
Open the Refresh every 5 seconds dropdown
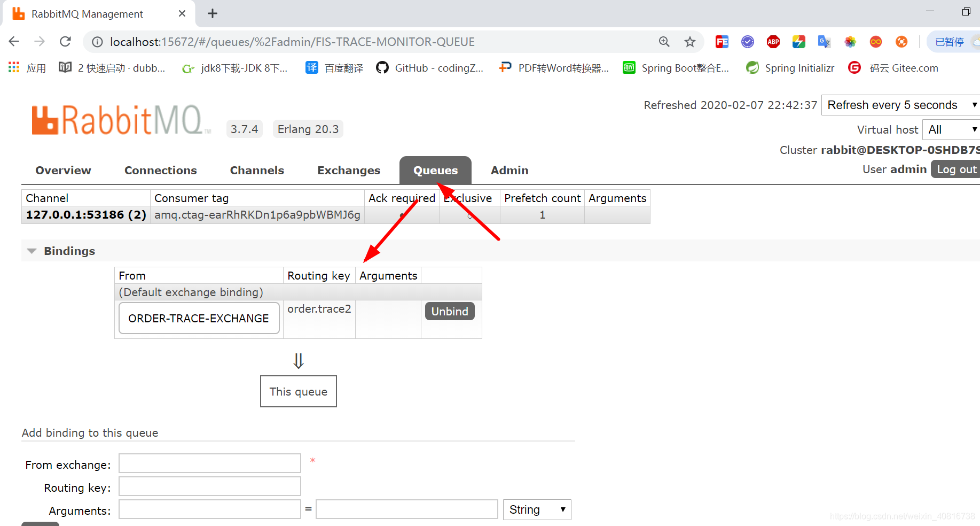[900, 105]
